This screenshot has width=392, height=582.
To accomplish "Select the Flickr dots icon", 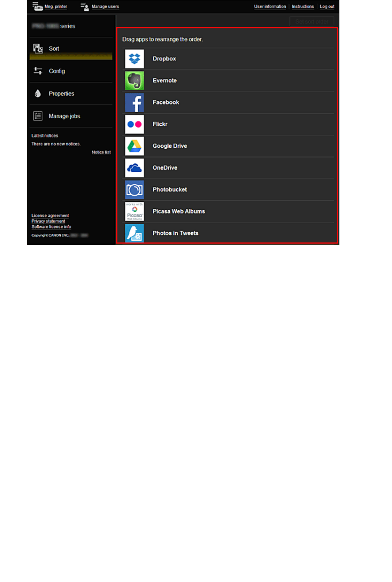I will click(134, 124).
